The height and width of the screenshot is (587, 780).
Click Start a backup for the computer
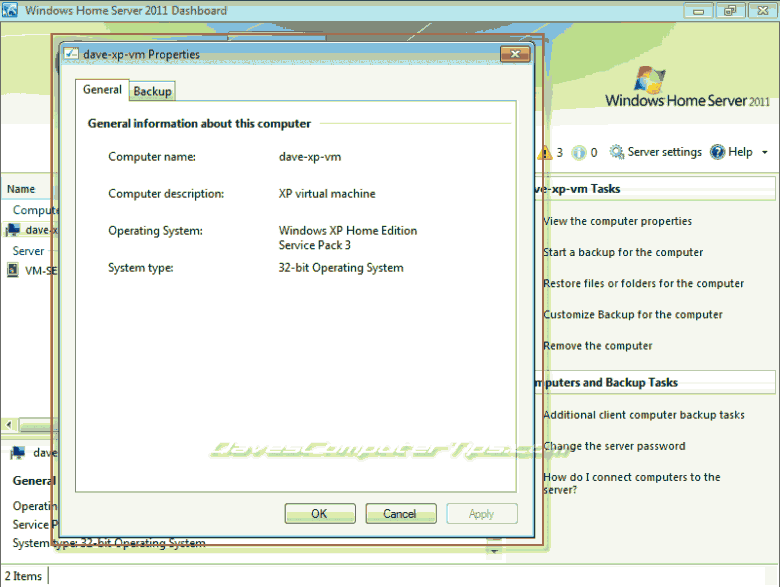pyautogui.click(x=623, y=252)
